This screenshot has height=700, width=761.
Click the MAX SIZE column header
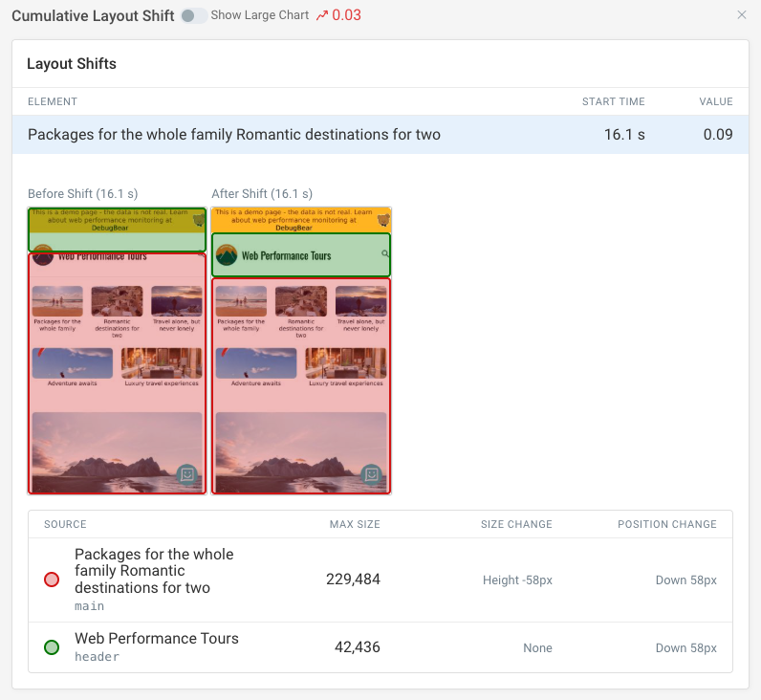click(x=355, y=524)
